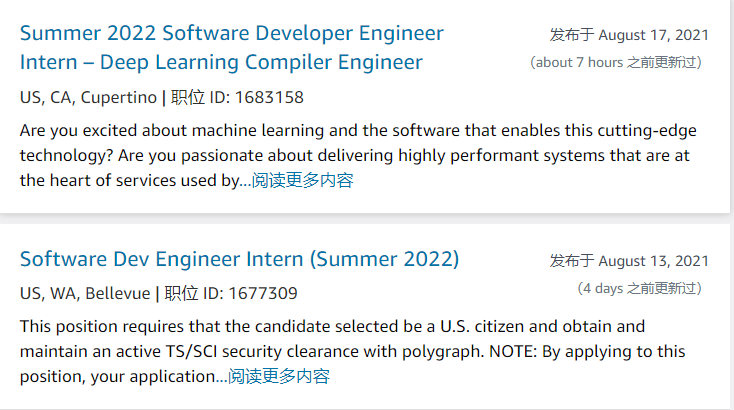Click the "about 7 hours 之前更新过" note
This screenshot has height=410, width=734.
616,62
